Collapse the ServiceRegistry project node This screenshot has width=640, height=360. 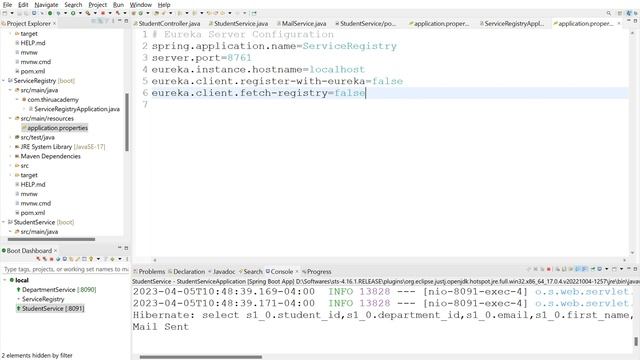4,81
